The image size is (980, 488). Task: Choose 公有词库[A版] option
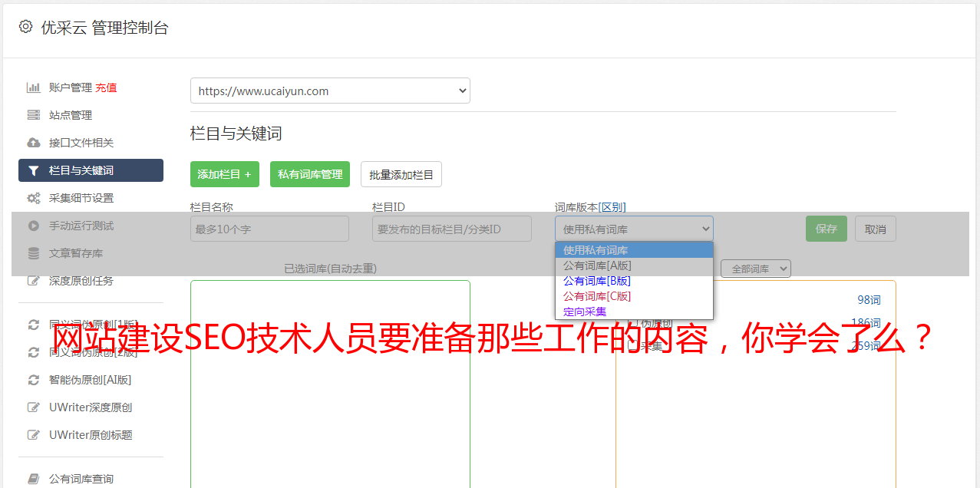point(634,265)
